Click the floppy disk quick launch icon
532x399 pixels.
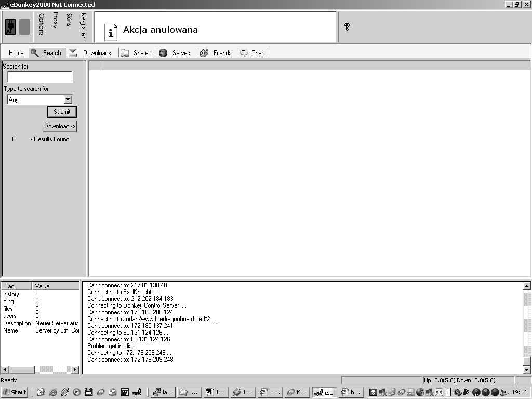point(88,392)
